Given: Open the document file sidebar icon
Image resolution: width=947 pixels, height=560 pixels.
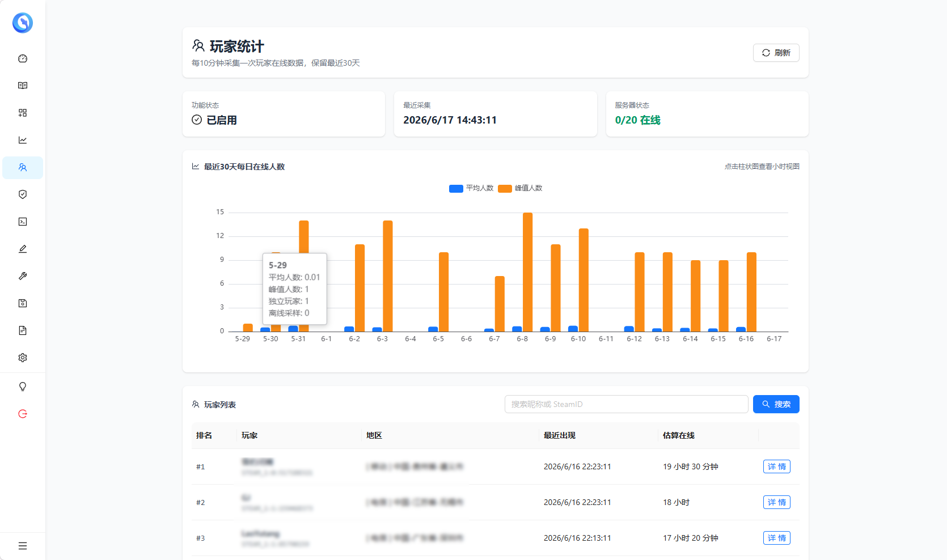Looking at the screenshot, I should (23, 330).
